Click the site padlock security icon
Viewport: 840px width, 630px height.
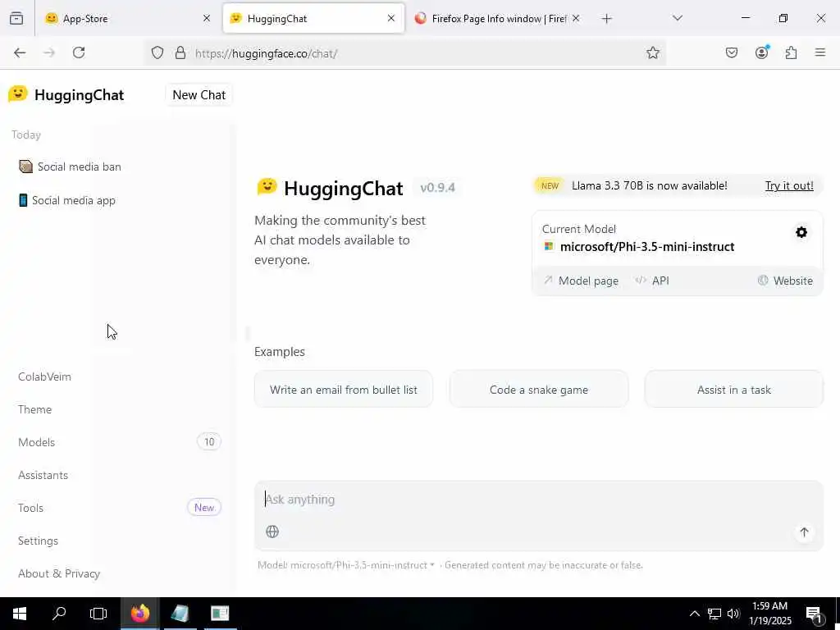[x=180, y=52]
